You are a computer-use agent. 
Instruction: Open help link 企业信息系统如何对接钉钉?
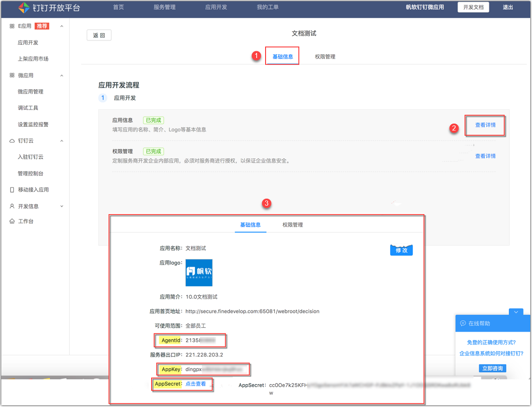pos(491,353)
